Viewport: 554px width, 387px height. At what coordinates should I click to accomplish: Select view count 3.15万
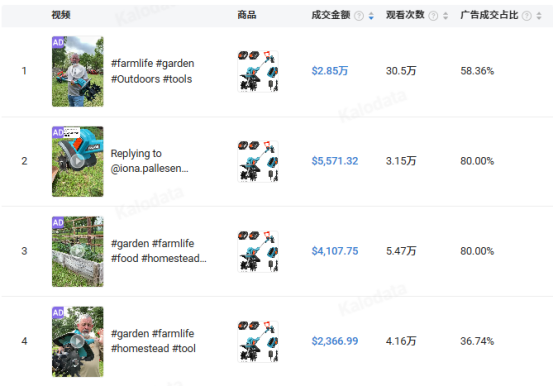pyautogui.click(x=401, y=161)
